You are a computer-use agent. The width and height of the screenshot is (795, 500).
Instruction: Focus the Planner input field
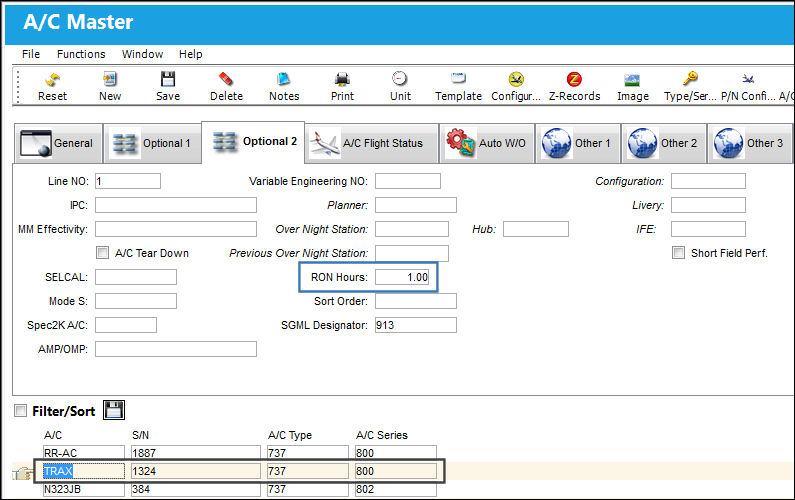(416, 205)
